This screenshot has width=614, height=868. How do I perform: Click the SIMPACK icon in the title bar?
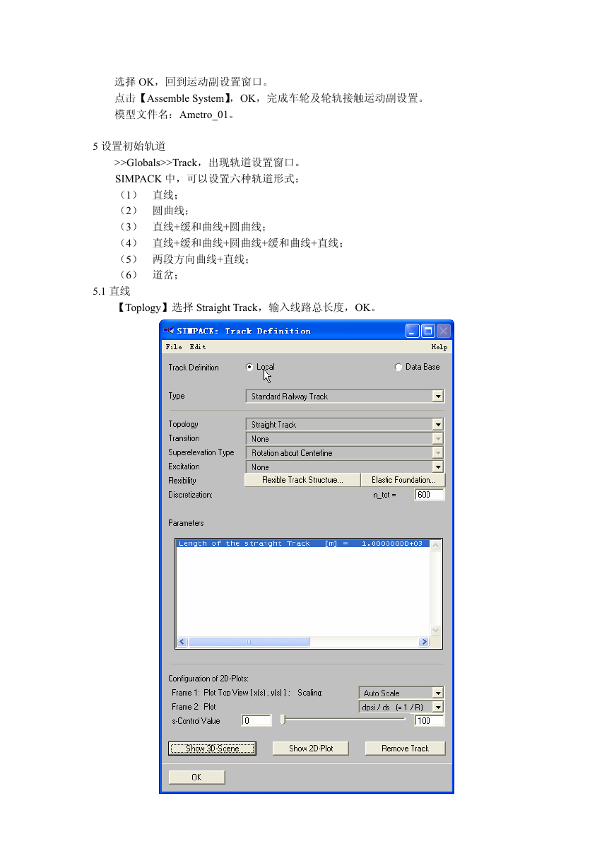[x=169, y=331]
